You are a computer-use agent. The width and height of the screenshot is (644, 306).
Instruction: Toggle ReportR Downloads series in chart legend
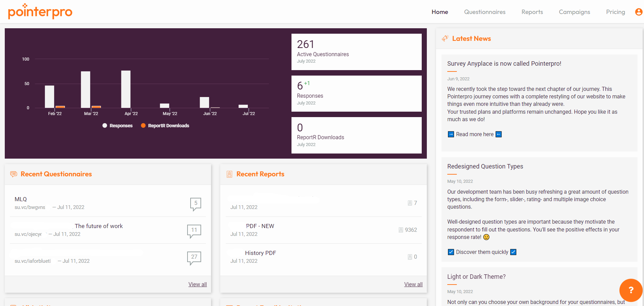(165, 126)
